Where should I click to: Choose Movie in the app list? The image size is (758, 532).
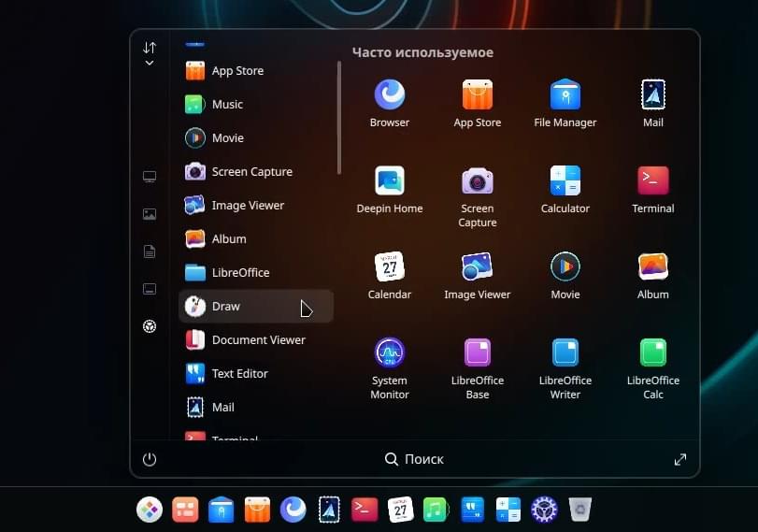[256, 137]
